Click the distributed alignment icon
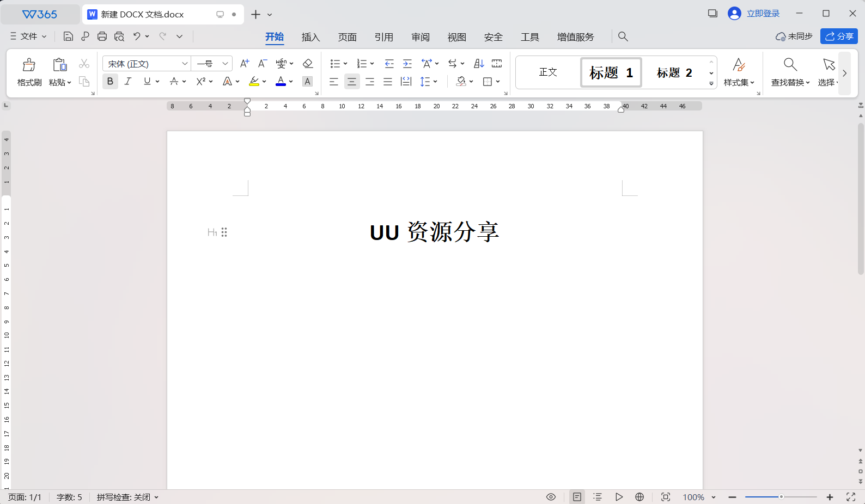This screenshot has height=504, width=865. coord(406,82)
